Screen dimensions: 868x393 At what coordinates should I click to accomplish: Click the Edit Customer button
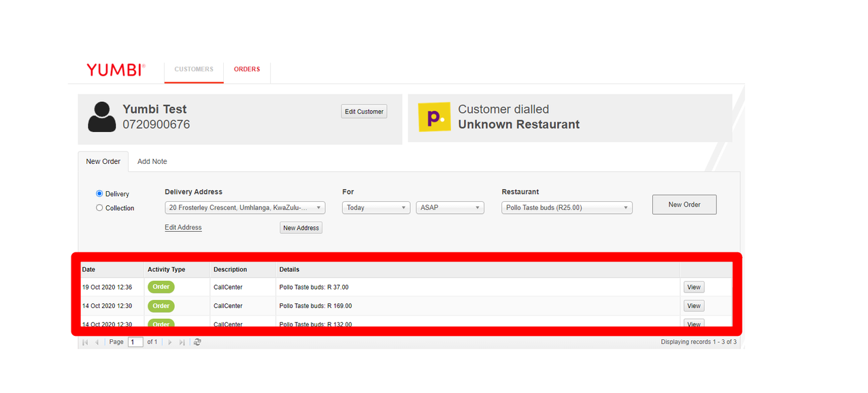tap(364, 112)
